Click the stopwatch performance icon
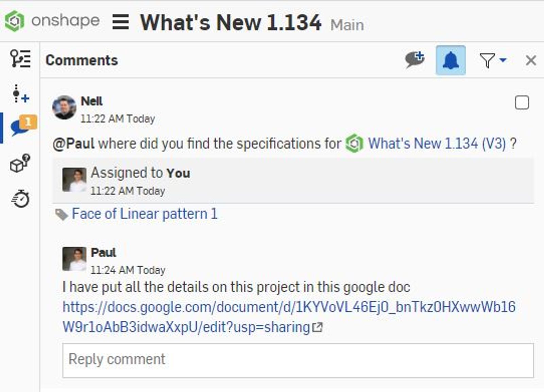 tap(20, 199)
